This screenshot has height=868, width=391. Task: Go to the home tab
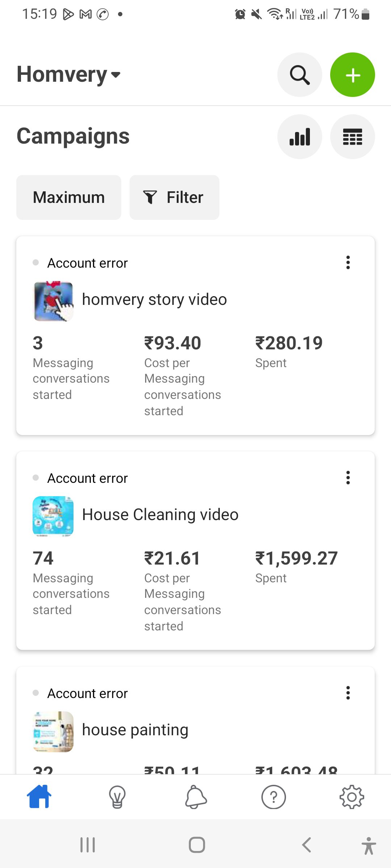[39, 797]
